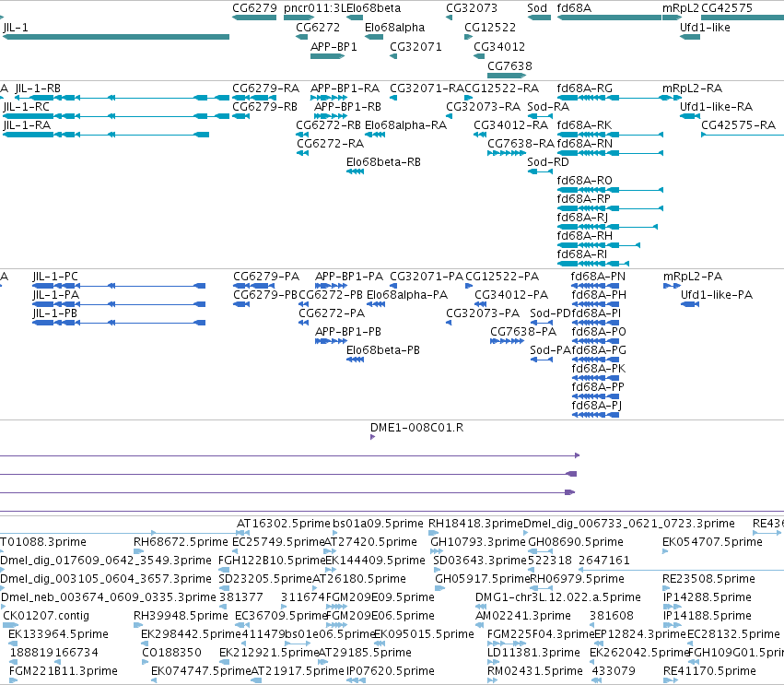Click the CG6279-PA protein label
This screenshot has height=685, width=784.
tap(266, 277)
